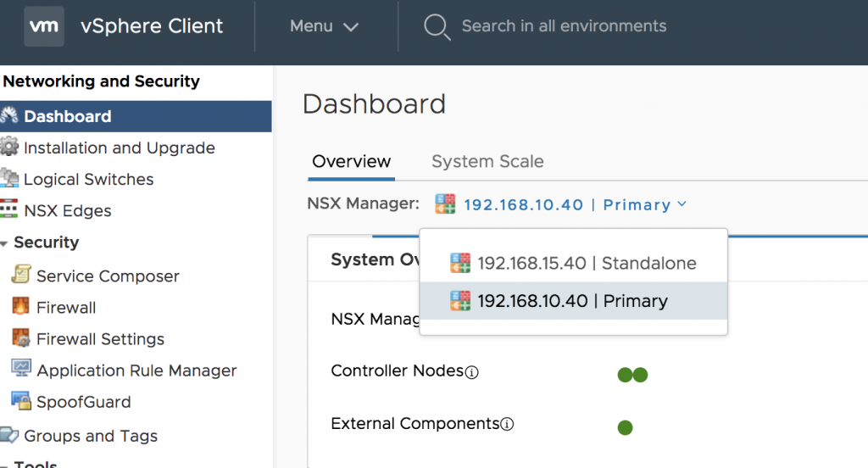Select 192.168.10.40 | Primary option

click(x=574, y=301)
